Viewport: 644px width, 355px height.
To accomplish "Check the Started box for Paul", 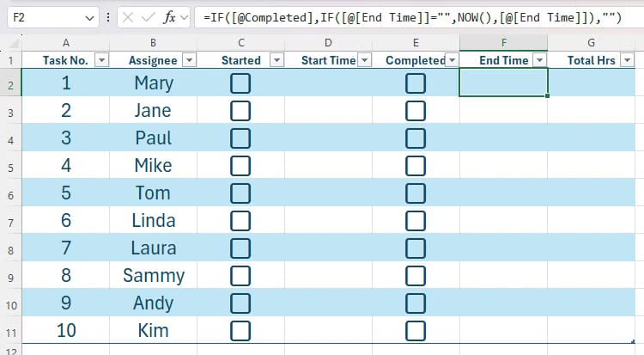I will pos(240,138).
